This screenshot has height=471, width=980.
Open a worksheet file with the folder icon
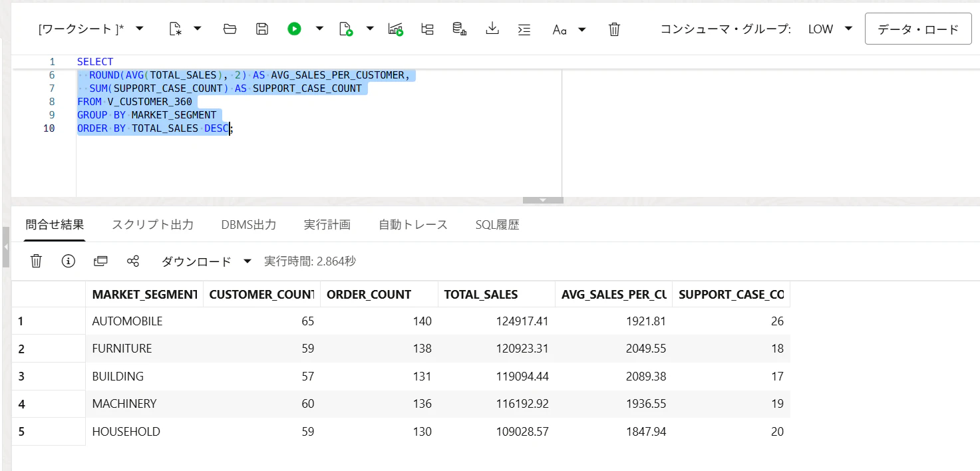click(x=230, y=29)
